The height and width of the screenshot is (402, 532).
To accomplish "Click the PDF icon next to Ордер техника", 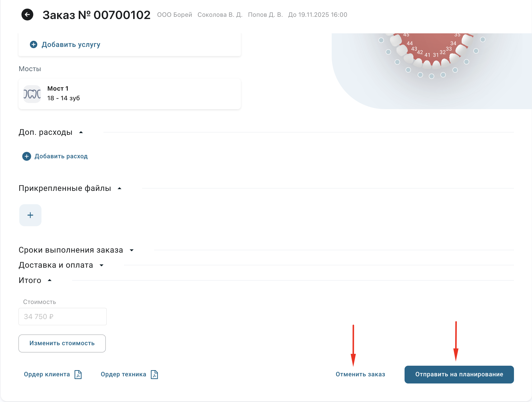I will [x=154, y=374].
